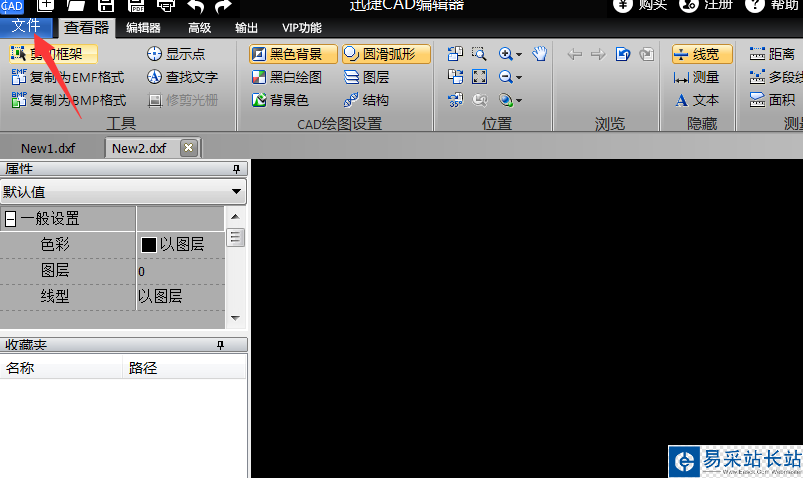Open the 输出 ribbon tab
Viewport: 803px width, 478px height.
pyautogui.click(x=246, y=28)
